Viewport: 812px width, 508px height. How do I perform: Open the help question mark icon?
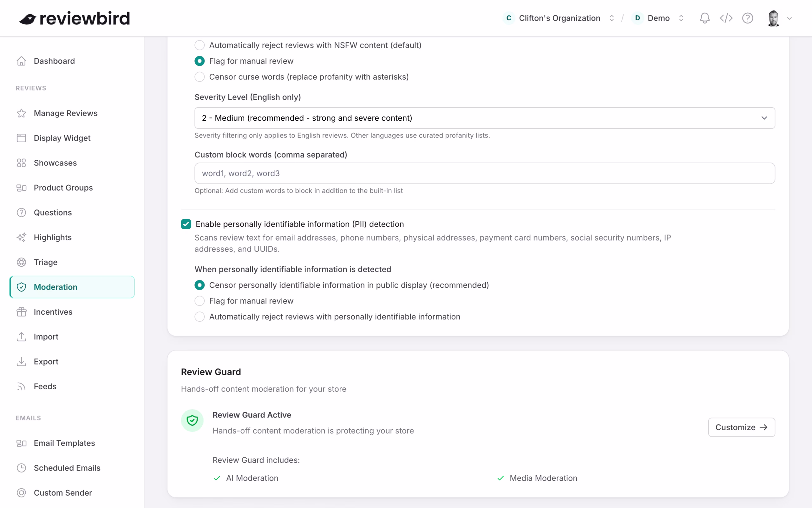(x=748, y=18)
